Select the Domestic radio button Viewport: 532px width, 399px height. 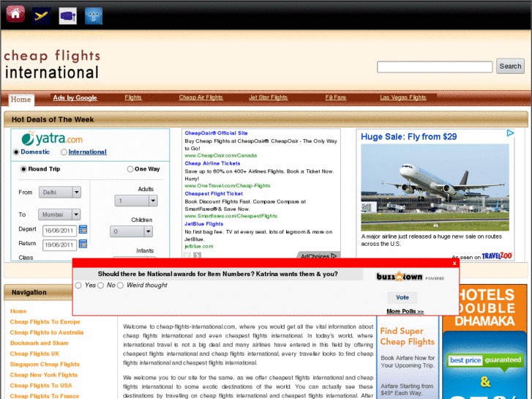tap(16, 152)
